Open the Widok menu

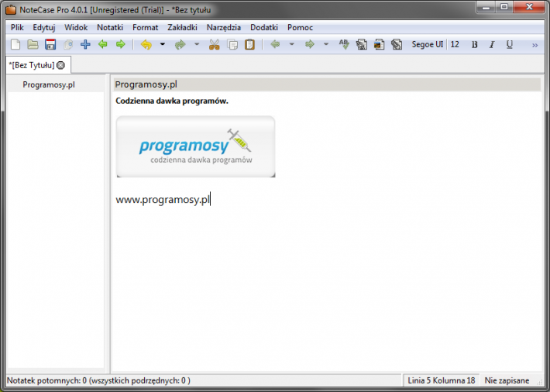click(76, 27)
